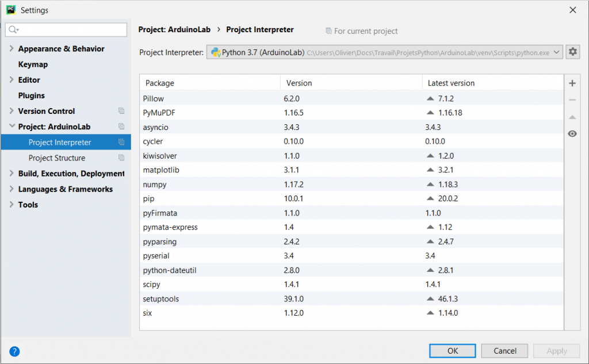Toggle show early releases eye icon
Image resolution: width=589 pixels, height=364 pixels.
pyautogui.click(x=572, y=133)
